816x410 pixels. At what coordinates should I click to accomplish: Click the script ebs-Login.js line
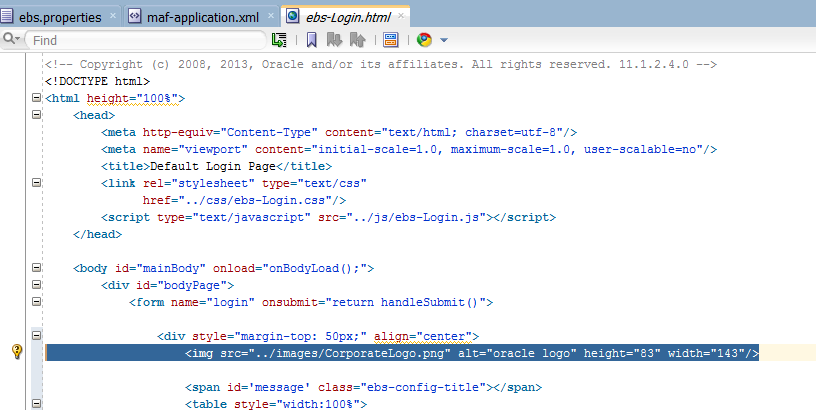[328, 217]
